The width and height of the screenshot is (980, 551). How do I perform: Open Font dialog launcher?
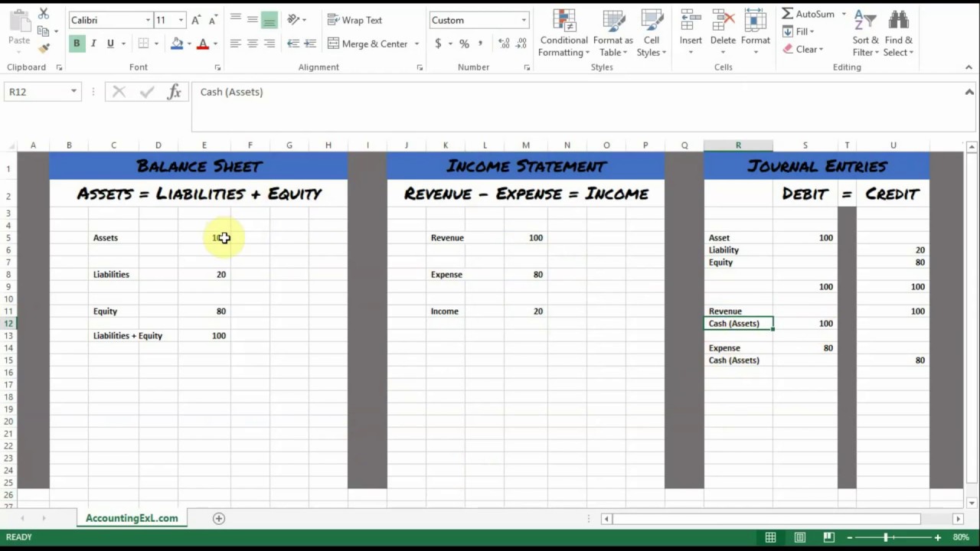[218, 67]
